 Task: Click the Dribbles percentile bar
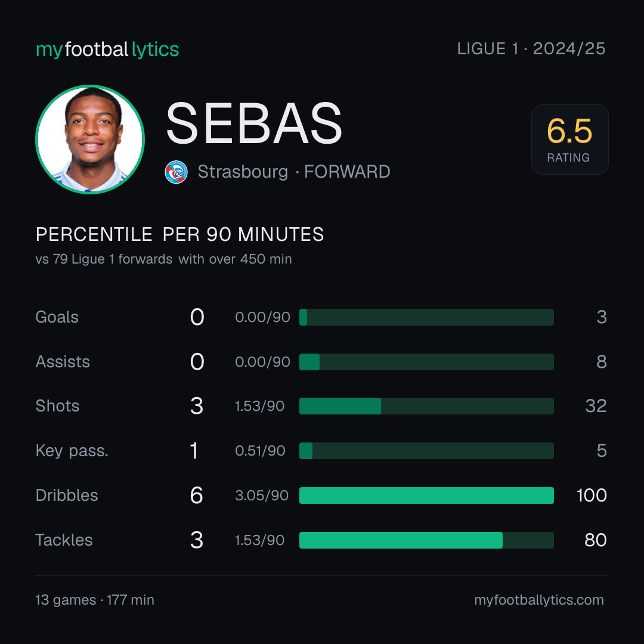click(x=426, y=496)
